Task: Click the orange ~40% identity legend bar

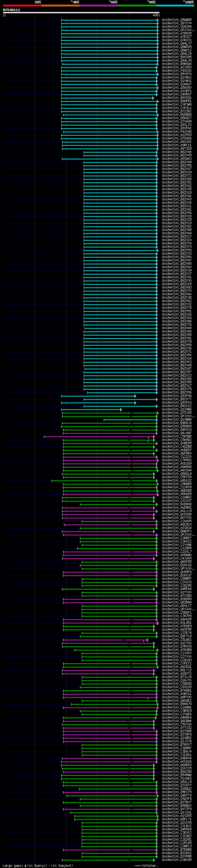Action: click(x=60, y=6)
